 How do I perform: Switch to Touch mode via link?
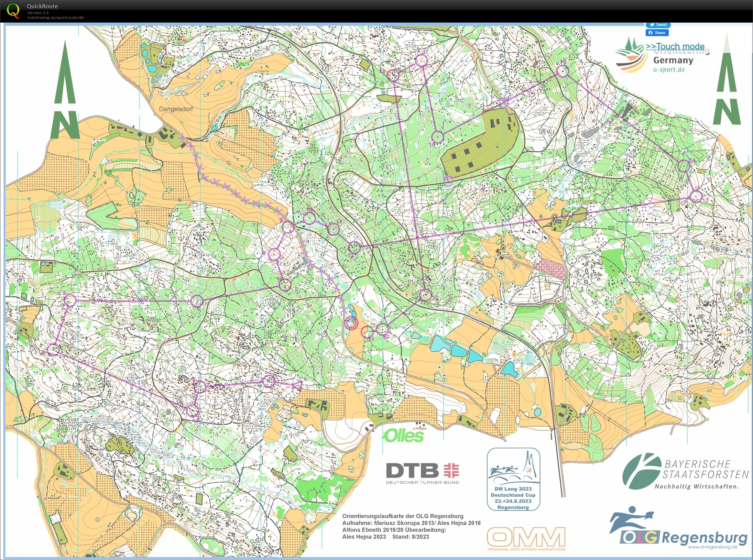pyautogui.click(x=675, y=46)
